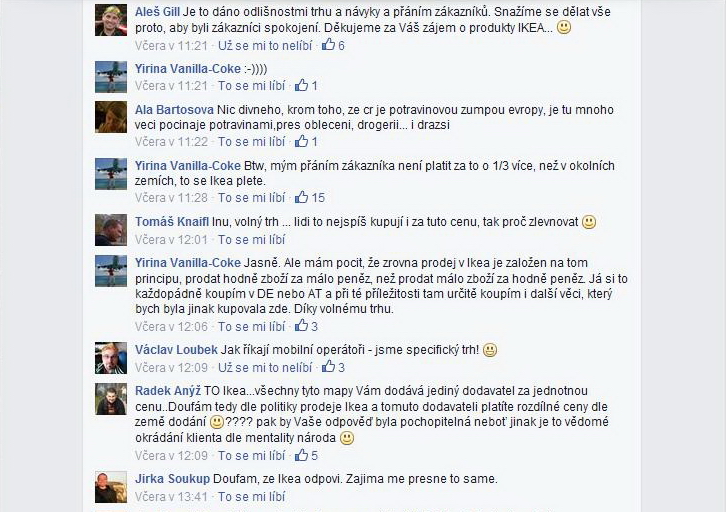Like Tomáš Knaifl's comment with 'To se mi líbí'

[x=251, y=240]
